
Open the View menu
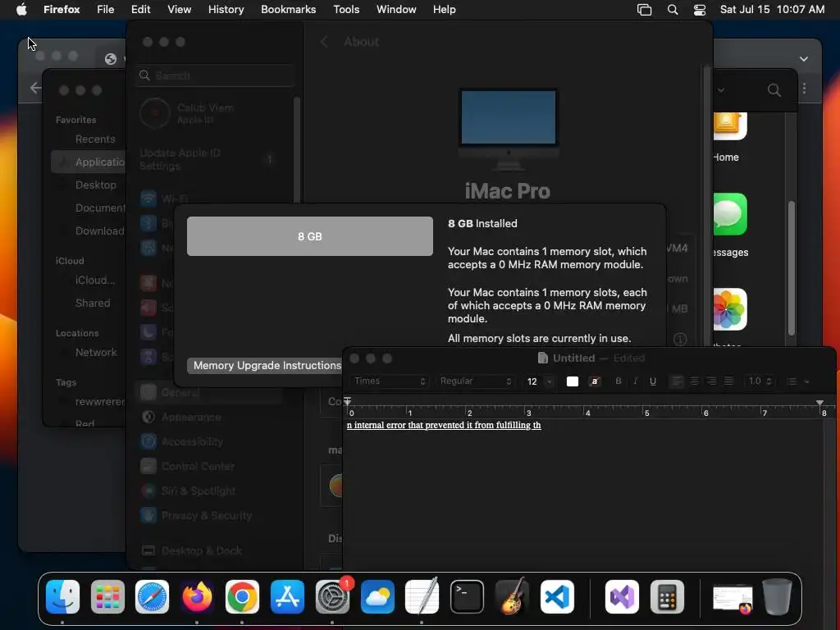tap(179, 10)
